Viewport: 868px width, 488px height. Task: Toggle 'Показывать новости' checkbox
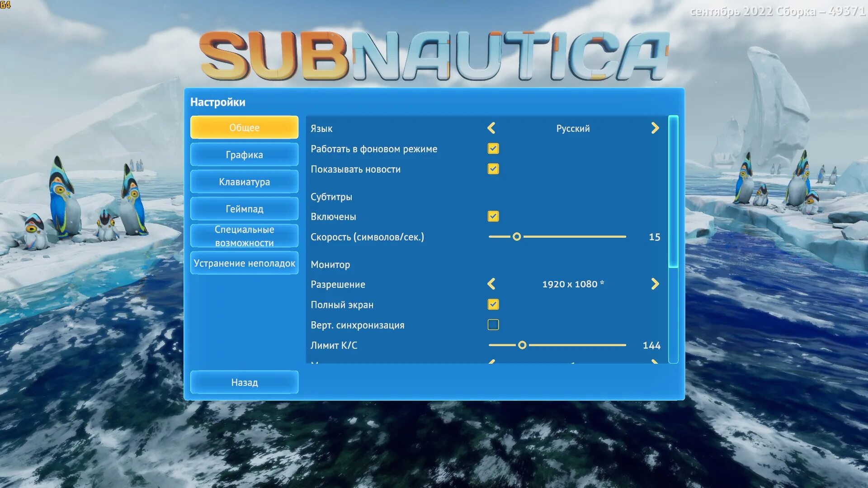coord(493,169)
